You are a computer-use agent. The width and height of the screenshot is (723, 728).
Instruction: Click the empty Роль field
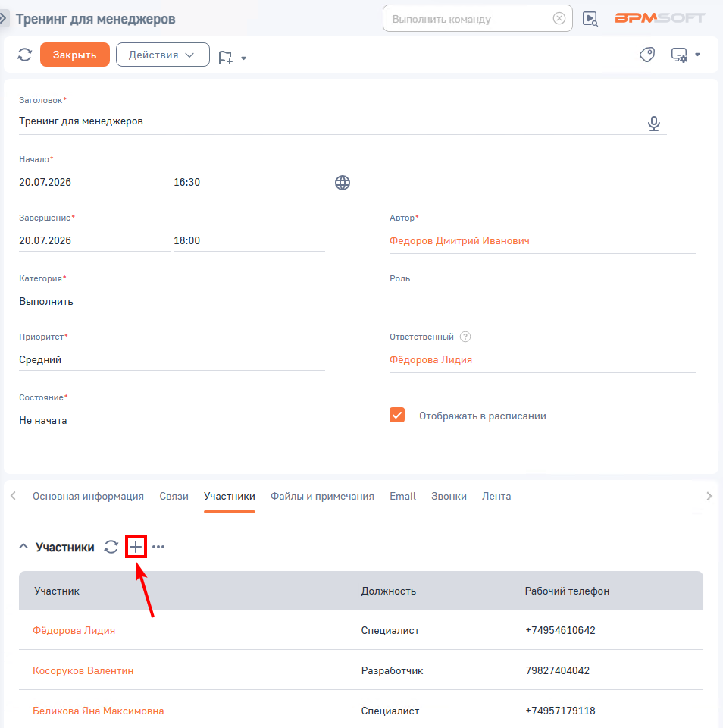click(x=542, y=301)
